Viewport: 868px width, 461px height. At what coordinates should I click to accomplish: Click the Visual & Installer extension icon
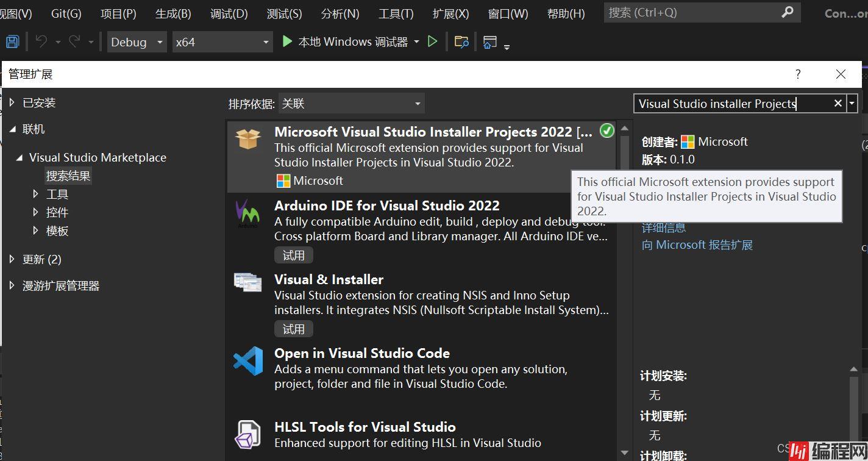coord(247,282)
